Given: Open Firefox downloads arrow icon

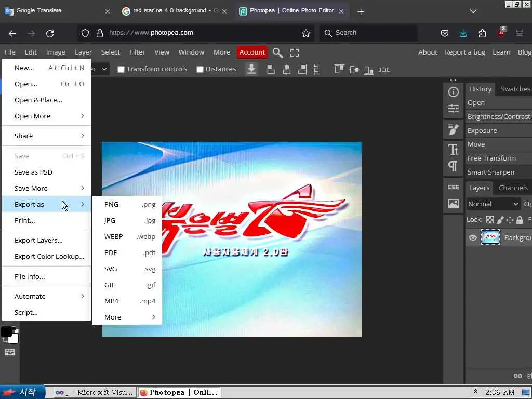Looking at the screenshot, I should [463, 33].
